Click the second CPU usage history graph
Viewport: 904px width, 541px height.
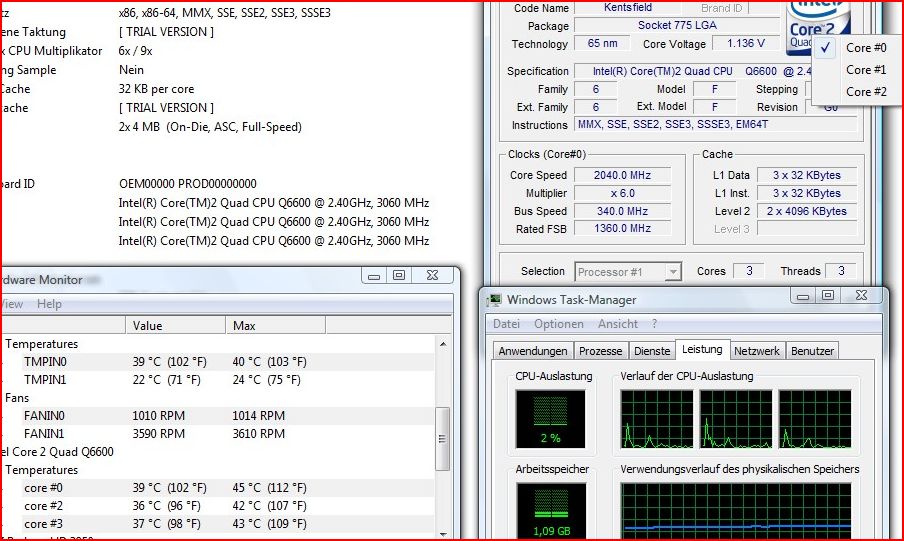pyautogui.click(x=736, y=419)
